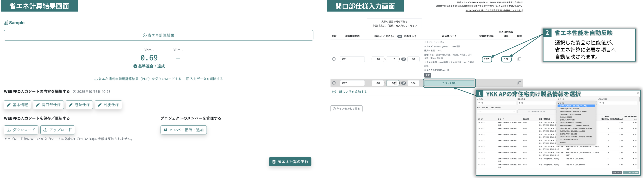
Task: Click the スペック選択 button for AW2
Action: [x=449, y=83]
